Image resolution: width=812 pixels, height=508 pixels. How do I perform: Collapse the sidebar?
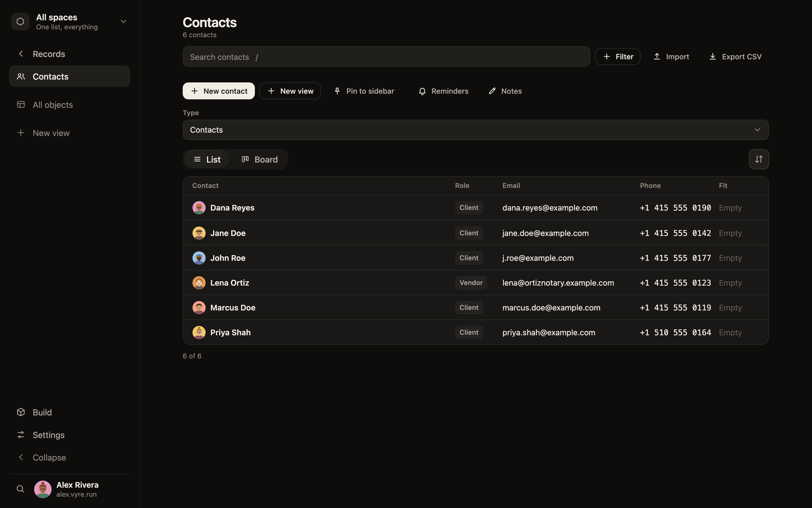[x=69, y=457]
